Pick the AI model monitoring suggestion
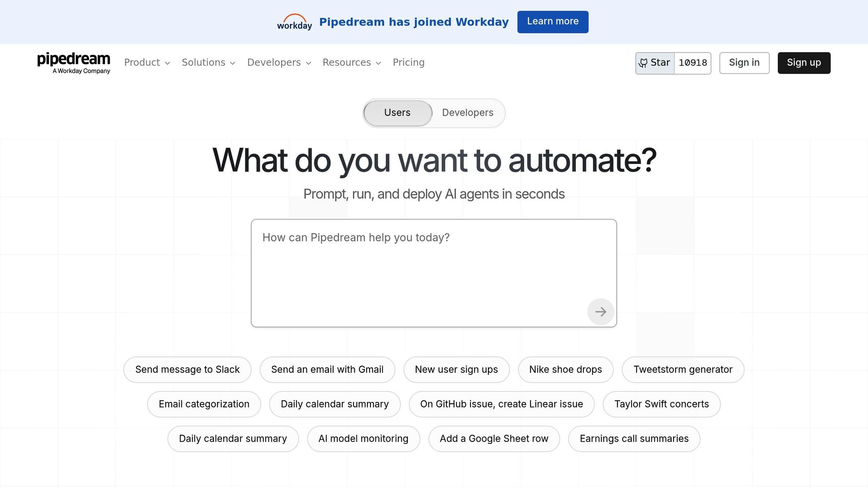The image size is (868, 488). (363, 438)
